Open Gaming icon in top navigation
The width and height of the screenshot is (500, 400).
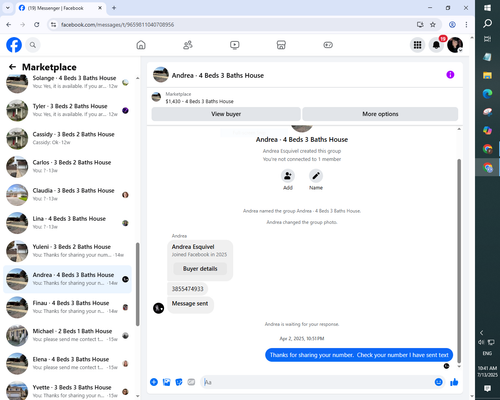[x=328, y=45]
